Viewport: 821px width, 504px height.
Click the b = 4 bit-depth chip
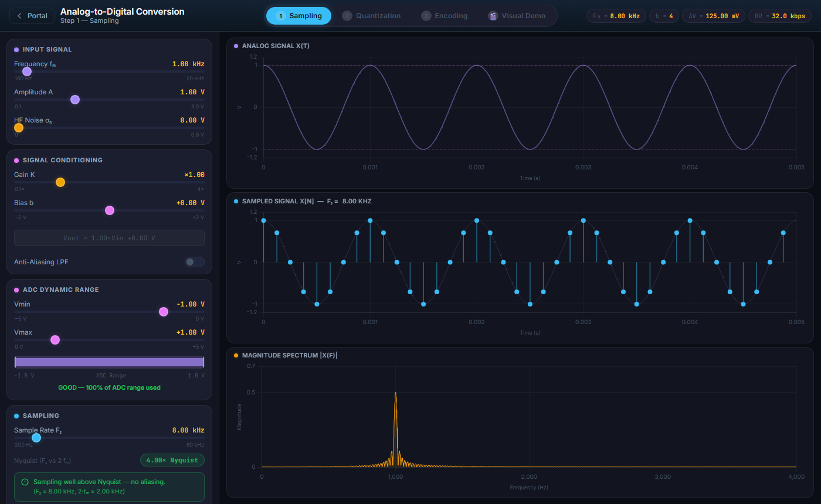(x=664, y=16)
